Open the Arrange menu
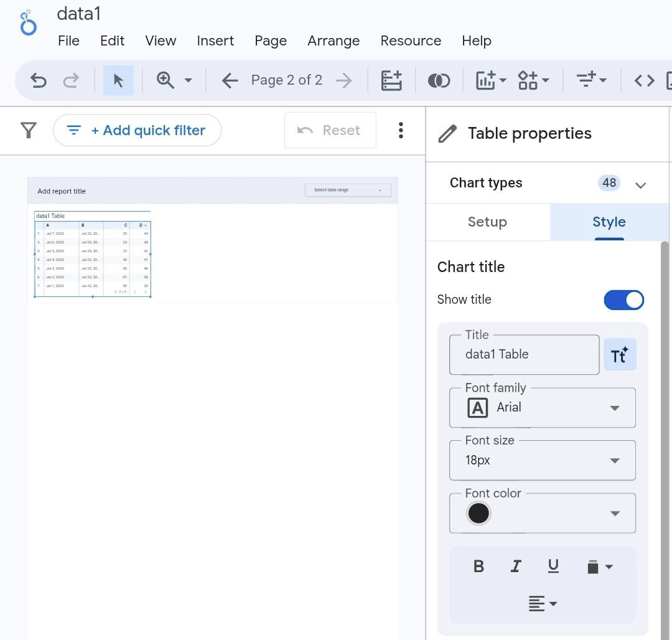 [333, 41]
